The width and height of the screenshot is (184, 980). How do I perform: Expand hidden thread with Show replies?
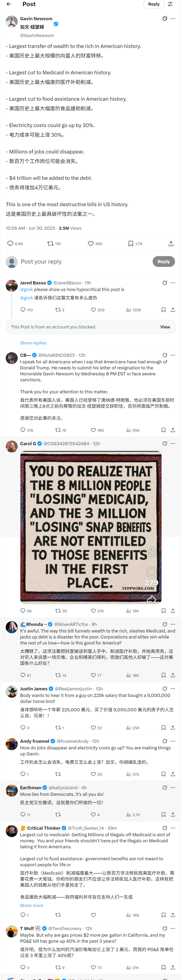(x=33, y=343)
